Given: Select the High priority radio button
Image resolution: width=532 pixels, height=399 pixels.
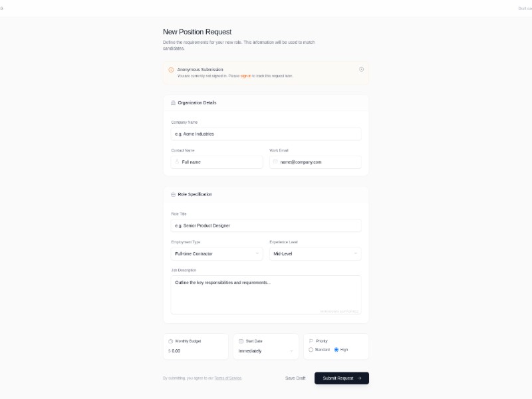Looking at the screenshot, I should point(336,350).
